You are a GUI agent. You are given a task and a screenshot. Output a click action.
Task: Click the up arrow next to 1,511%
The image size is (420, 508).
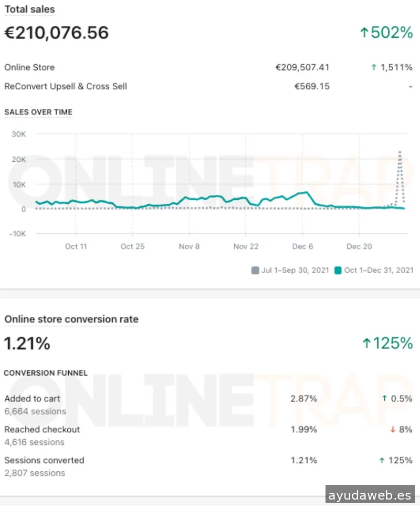[x=373, y=67]
